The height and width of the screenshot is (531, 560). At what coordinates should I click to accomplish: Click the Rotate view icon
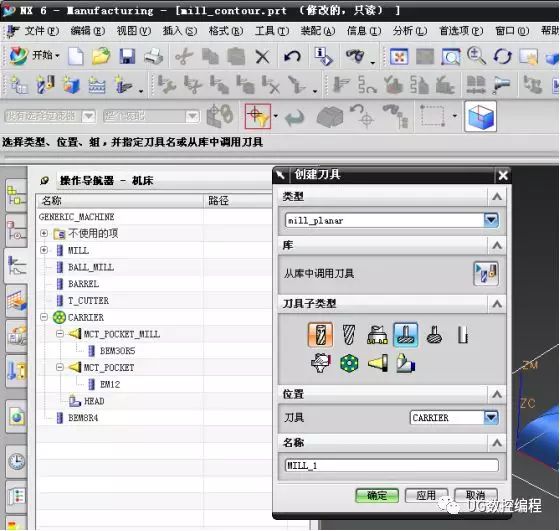(503, 56)
